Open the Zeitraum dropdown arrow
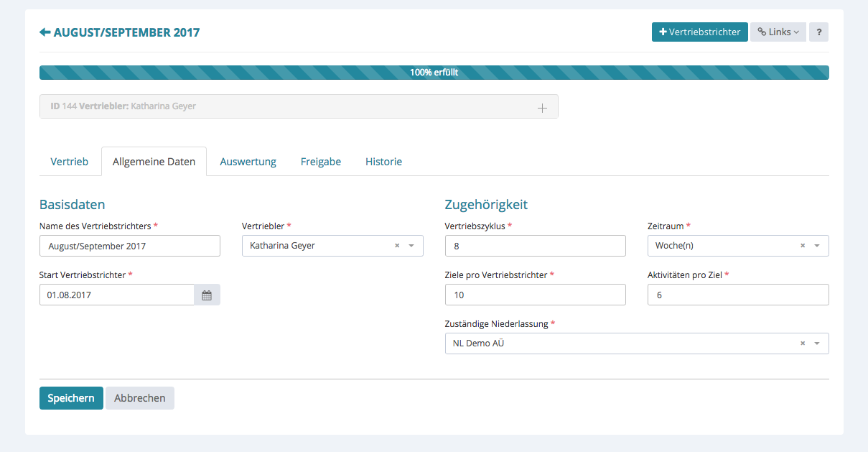This screenshot has width=868, height=452. (x=817, y=246)
